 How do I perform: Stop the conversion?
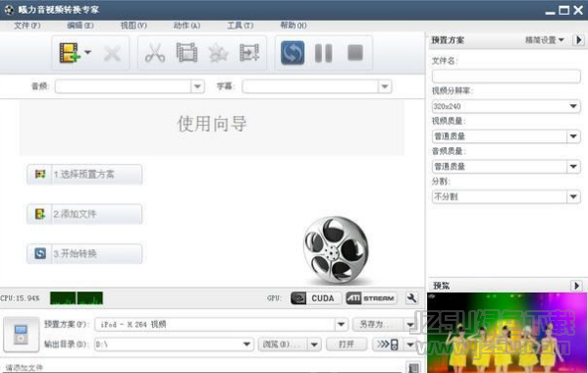pos(355,52)
